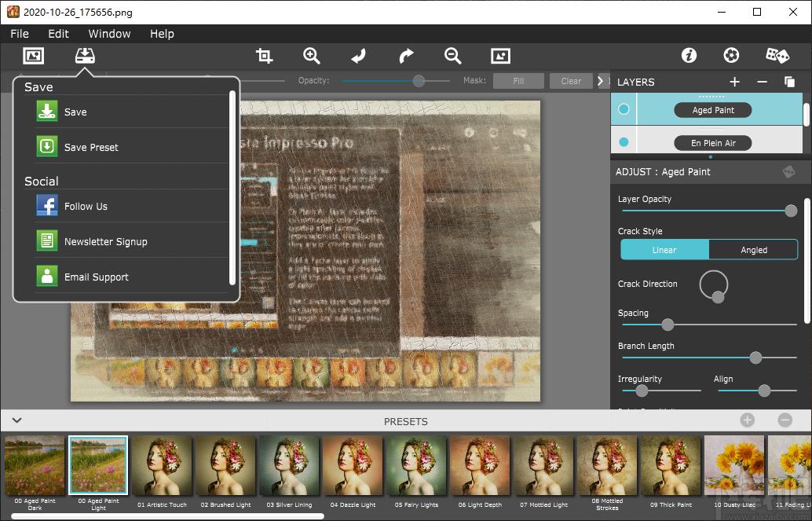The height and width of the screenshot is (521, 812).
Task: Open the Help menu
Action: tap(162, 34)
